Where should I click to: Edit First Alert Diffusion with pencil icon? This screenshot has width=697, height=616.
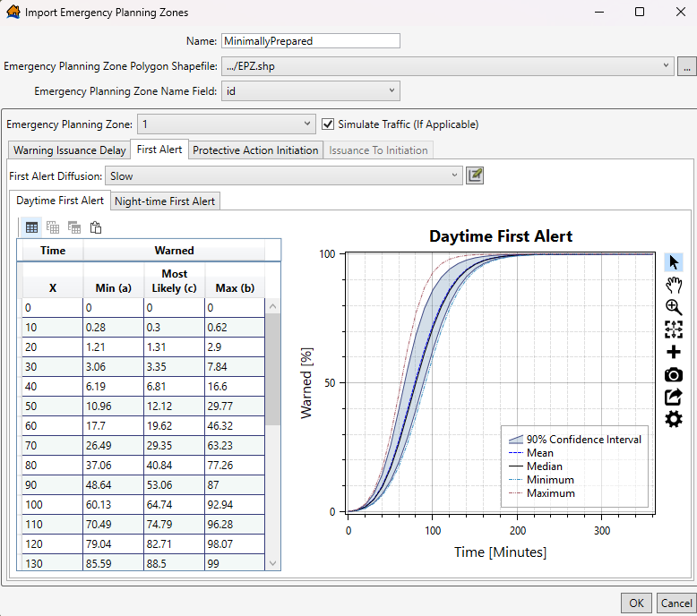[x=475, y=175]
